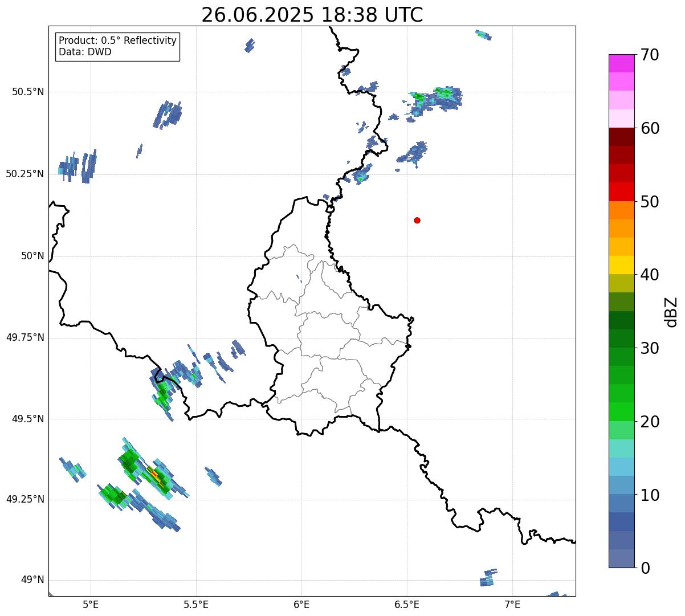
Task: Click the orange-red core of the southwest storm cell
Action: (154, 474)
